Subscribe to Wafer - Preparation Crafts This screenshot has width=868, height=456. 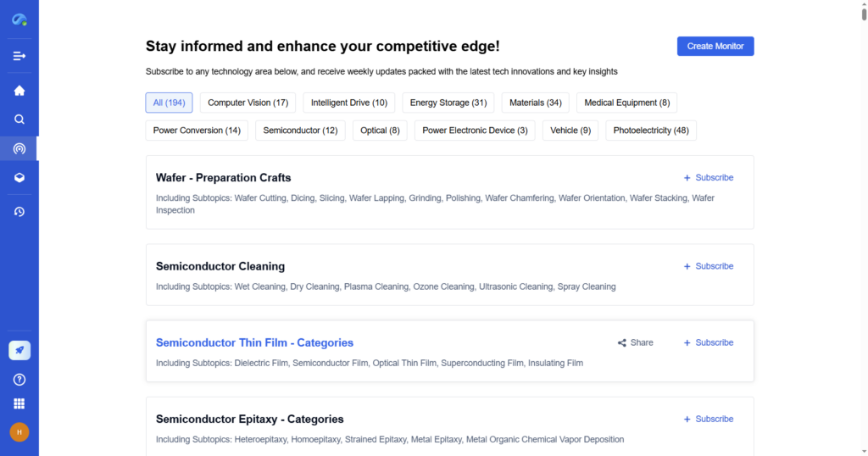(709, 178)
